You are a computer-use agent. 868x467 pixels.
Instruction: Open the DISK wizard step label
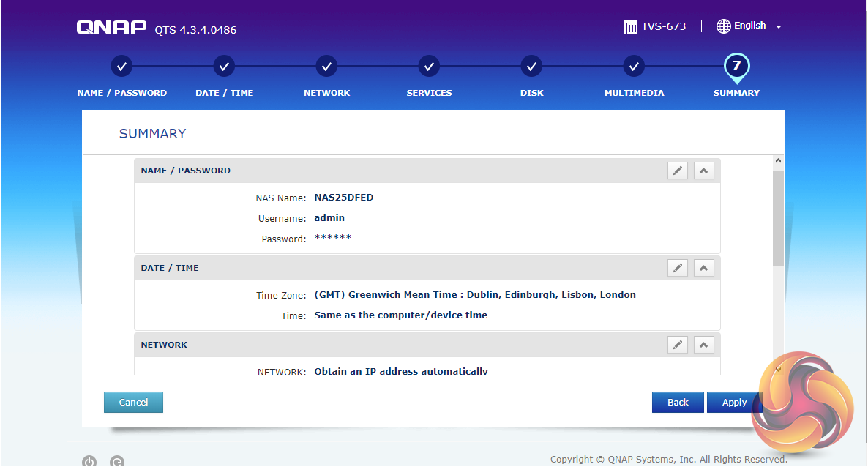coord(531,93)
